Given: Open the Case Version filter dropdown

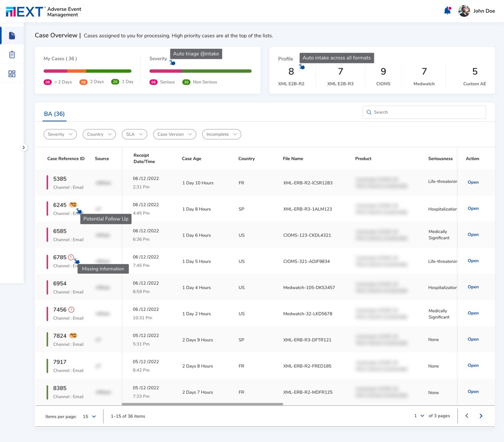Looking at the screenshot, I should tap(174, 134).
